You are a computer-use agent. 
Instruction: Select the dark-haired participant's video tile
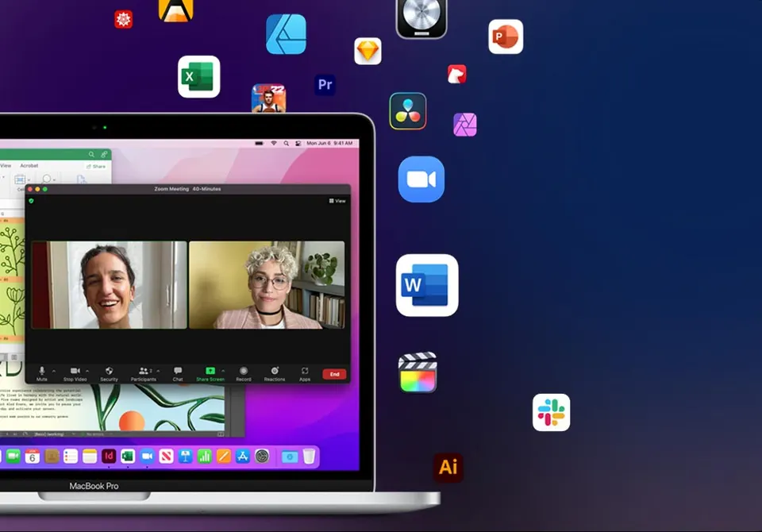click(110, 285)
